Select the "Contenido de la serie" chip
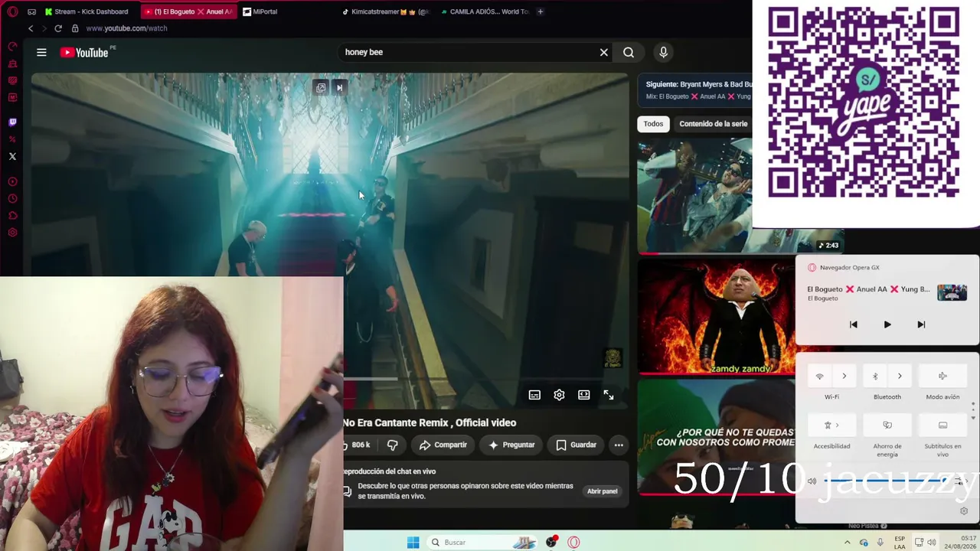This screenshot has height=551, width=980. click(713, 124)
